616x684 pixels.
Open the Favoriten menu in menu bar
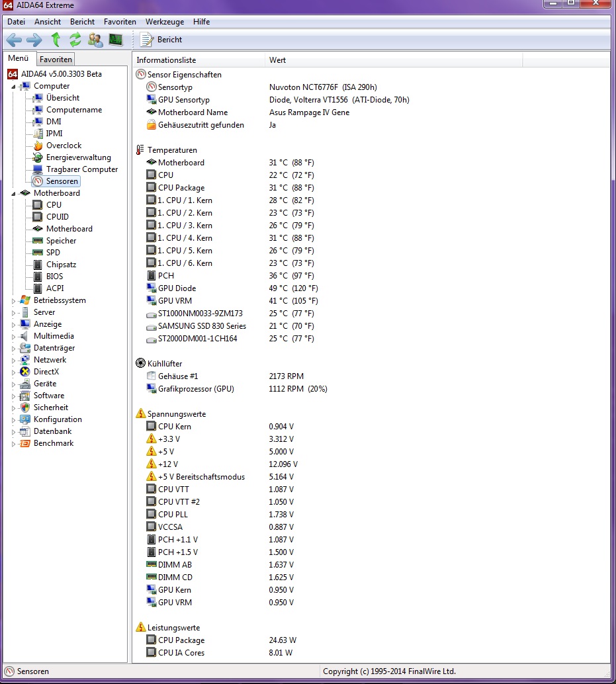tap(120, 22)
